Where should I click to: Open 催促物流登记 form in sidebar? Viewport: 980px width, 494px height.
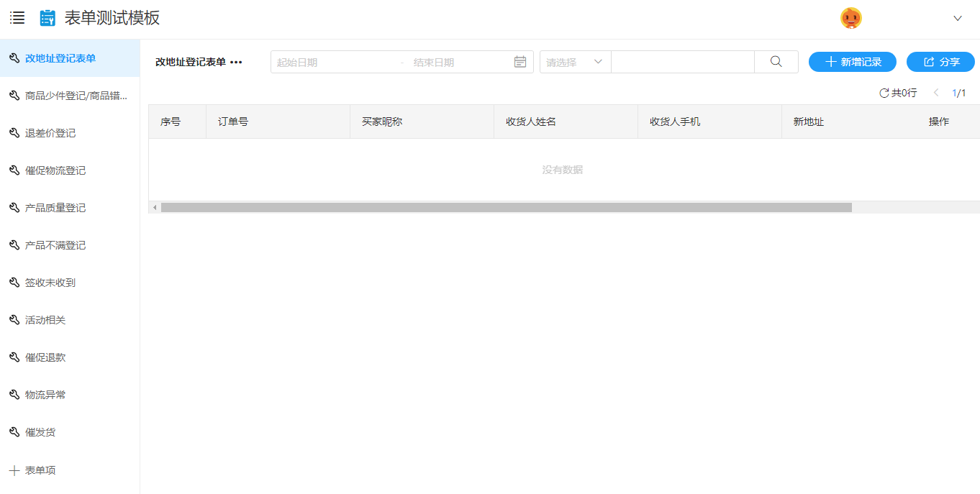click(55, 170)
